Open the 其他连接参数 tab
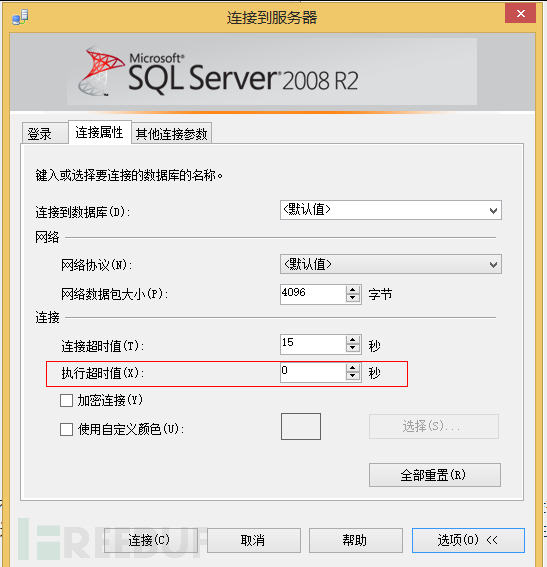The width and height of the screenshot is (547, 567). tap(171, 134)
